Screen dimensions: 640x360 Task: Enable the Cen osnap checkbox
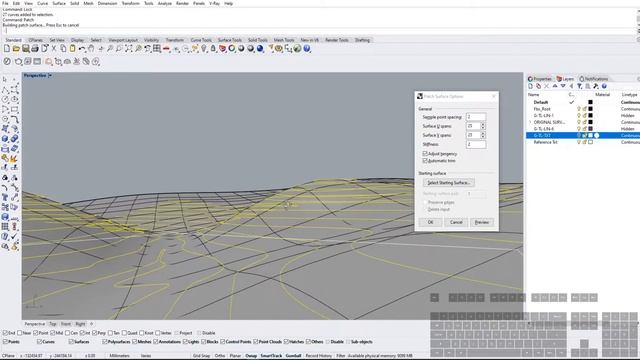click(x=67, y=333)
